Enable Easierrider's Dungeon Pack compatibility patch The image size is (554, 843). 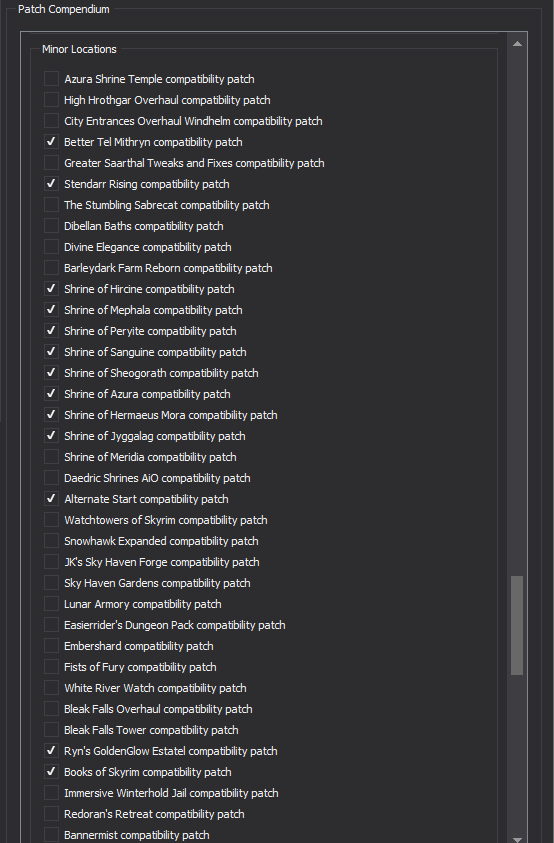51,624
